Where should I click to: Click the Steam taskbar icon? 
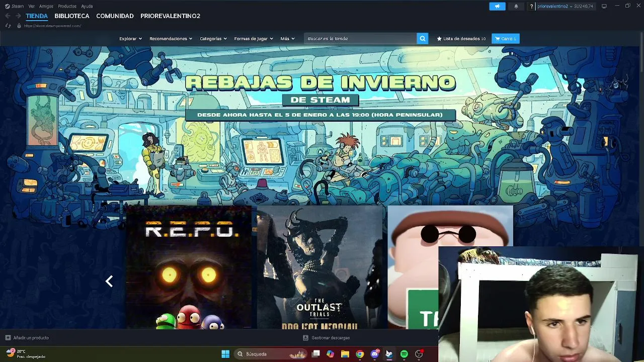389,354
